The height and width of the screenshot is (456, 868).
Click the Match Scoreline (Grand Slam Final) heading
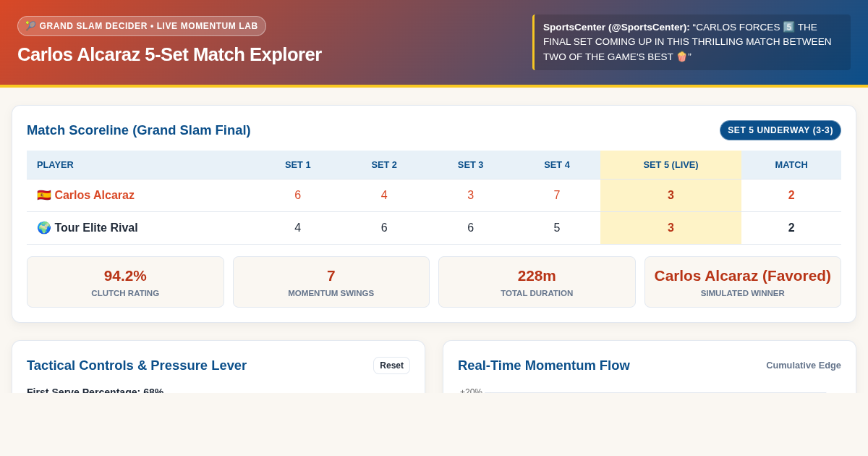click(139, 130)
